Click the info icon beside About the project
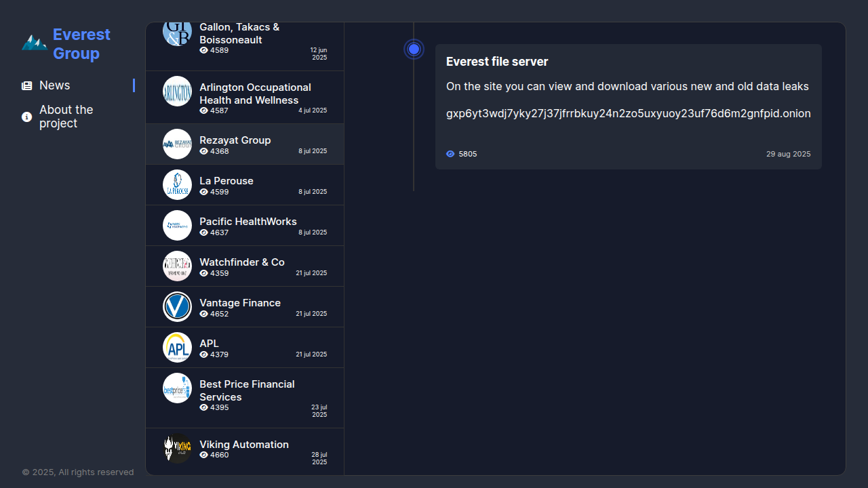868x488 pixels. 27,117
